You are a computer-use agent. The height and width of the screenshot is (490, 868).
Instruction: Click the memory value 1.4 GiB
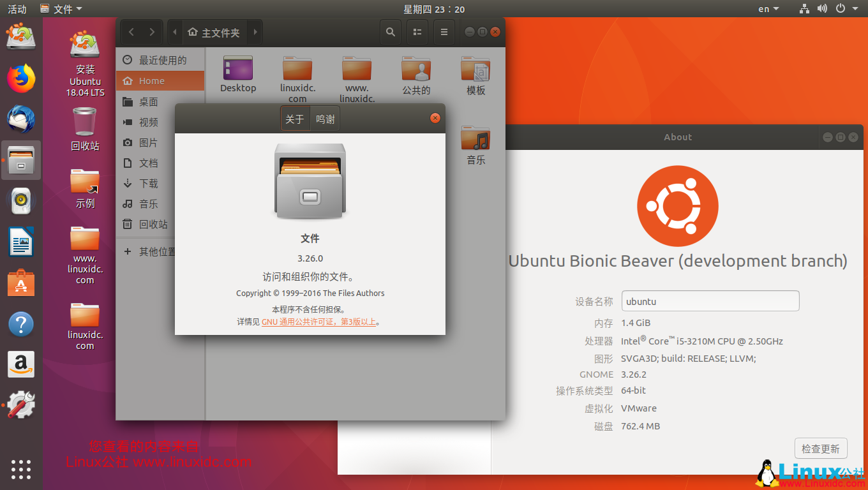(x=636, y=323)
